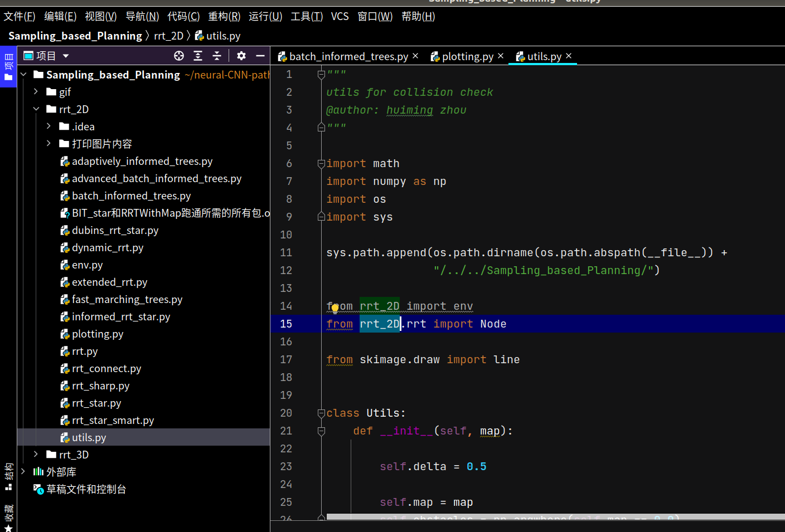This screenshot has width=785, height=532.
Task: Collapse the Sampling_based_Planning root folder
Action: click(x=23, y=74)
